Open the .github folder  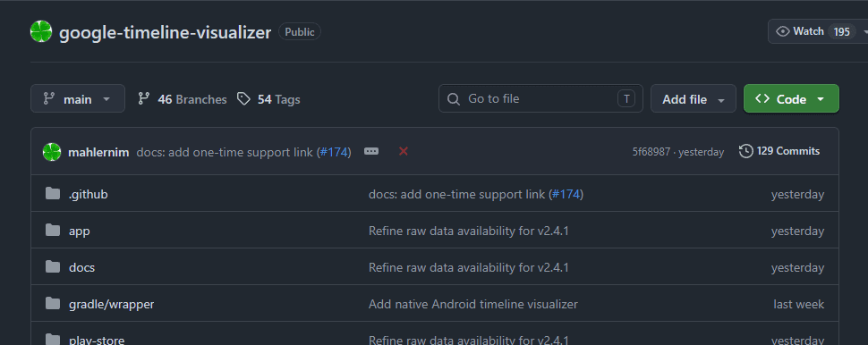[x=88, y=194]
